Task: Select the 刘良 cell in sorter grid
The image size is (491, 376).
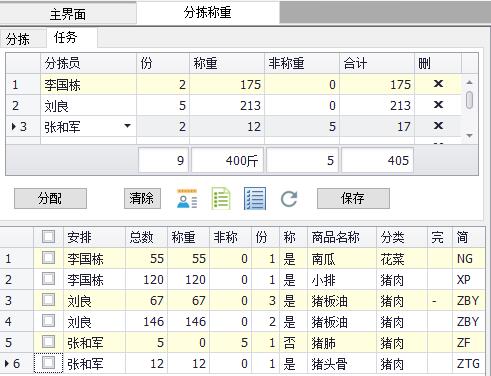Action: click(88, 105)
